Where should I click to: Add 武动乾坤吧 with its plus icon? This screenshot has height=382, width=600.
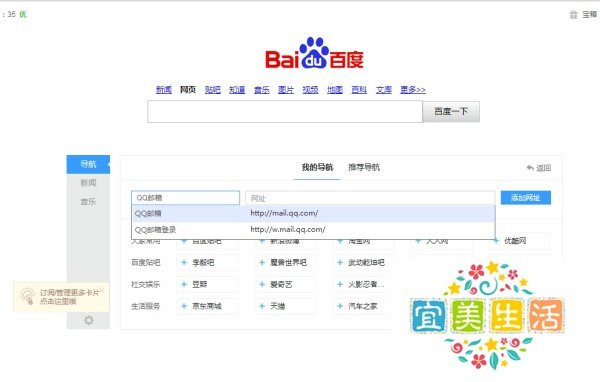[340, 263]
